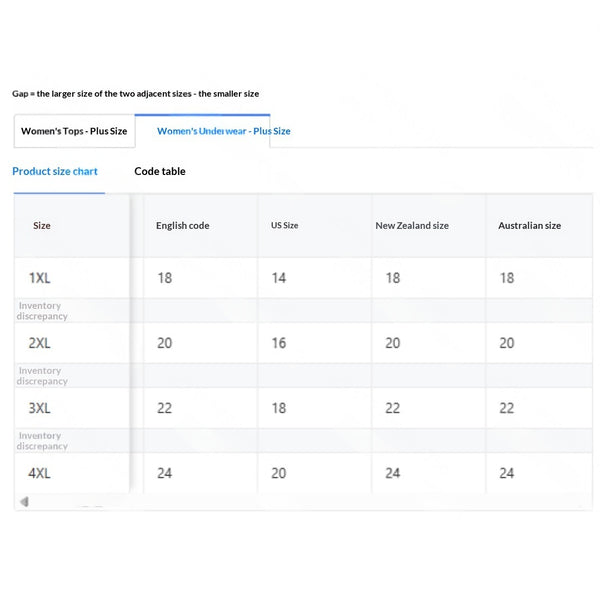Image resolution: width=600 pixels, height=600 pixels.
Task: Click Inventory discrepancy below 3XL
Action: 42,441
